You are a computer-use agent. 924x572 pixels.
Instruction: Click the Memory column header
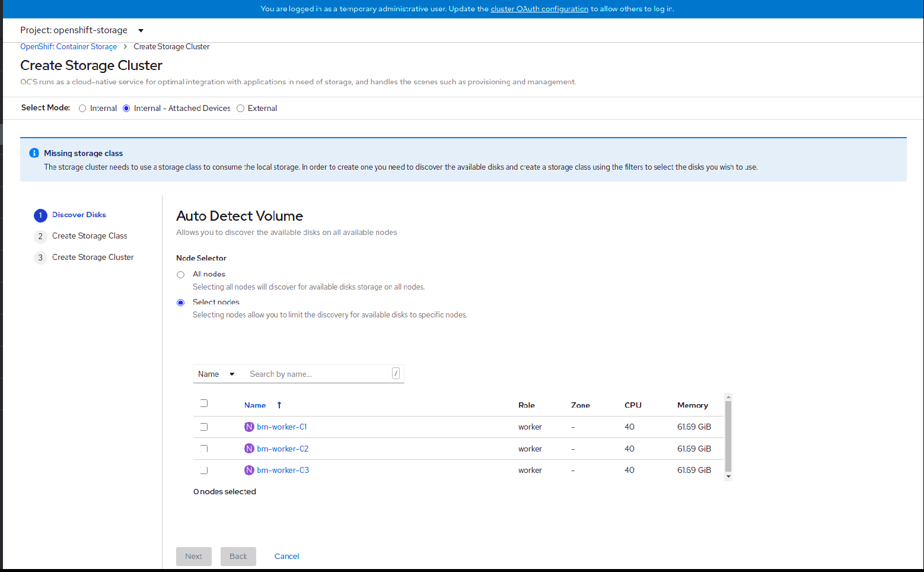pyautogui.click(x=693, y=405)
